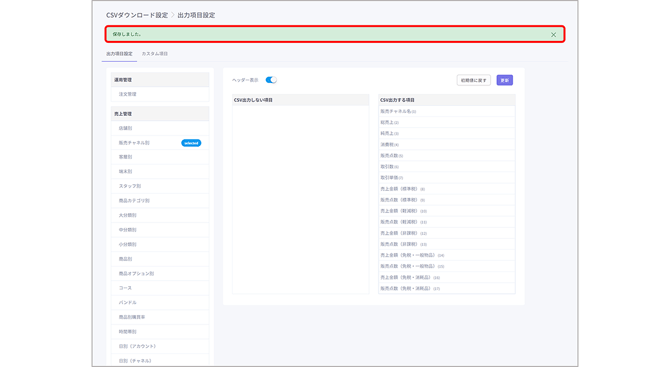670x367 pixels.
Task: Select 売上金額（免税・一般物品） (14) item
Action: tap(447, 255)
